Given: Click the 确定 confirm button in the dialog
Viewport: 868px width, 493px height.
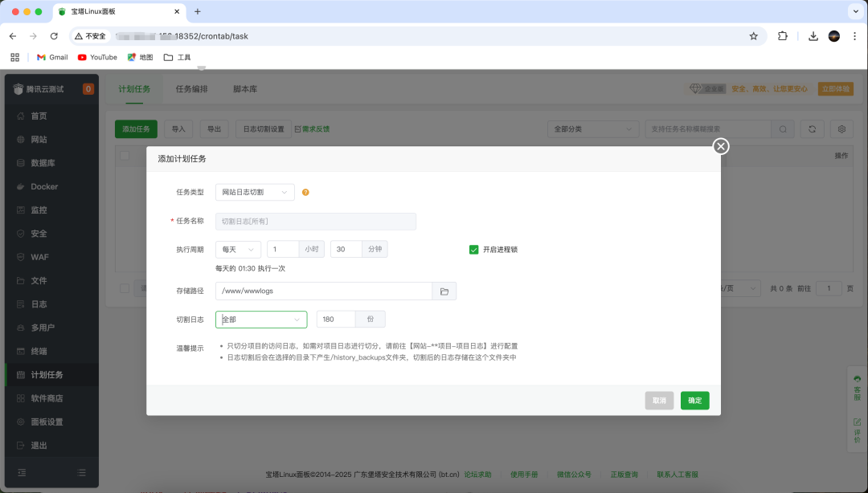Looking at the screenshot, I should tap(694, 400).
